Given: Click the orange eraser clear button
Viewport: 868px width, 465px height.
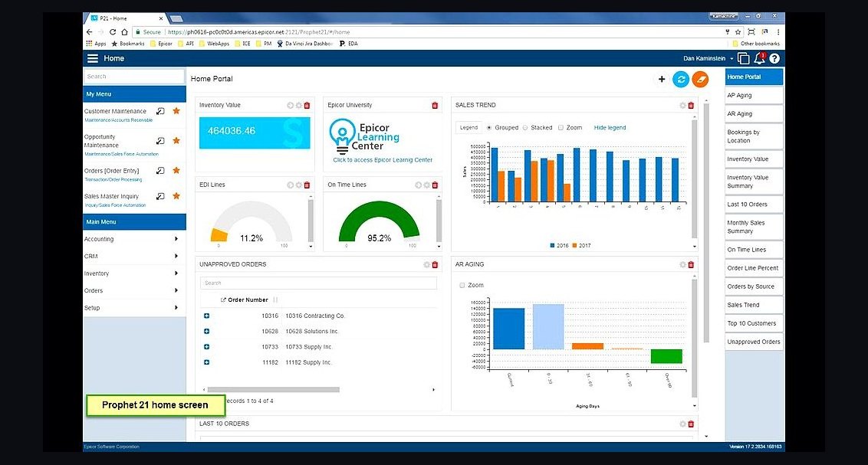Looking at the screenshot, I should pyautogui.click(x=700, y=79).
